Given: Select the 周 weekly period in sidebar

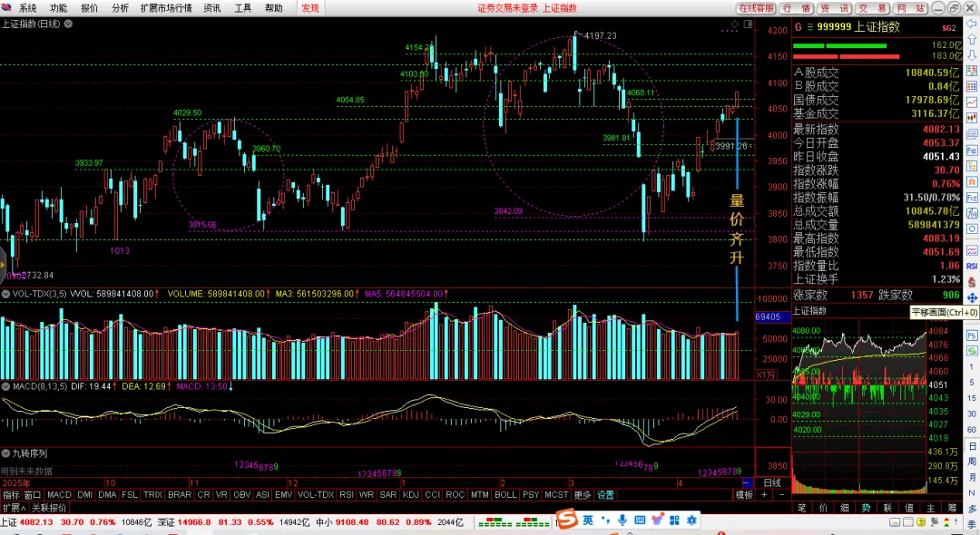Looking at the screenshot, I should [972, 461].
